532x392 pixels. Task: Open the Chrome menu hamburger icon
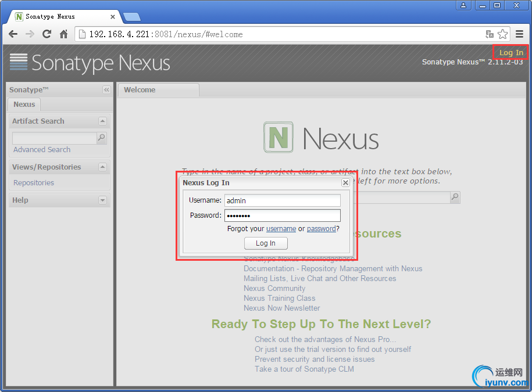tap(519, 34)
